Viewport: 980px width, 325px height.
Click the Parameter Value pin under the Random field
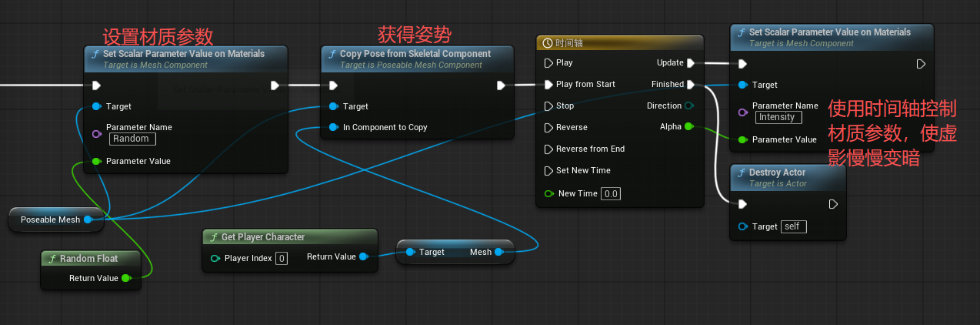(96, 161)
